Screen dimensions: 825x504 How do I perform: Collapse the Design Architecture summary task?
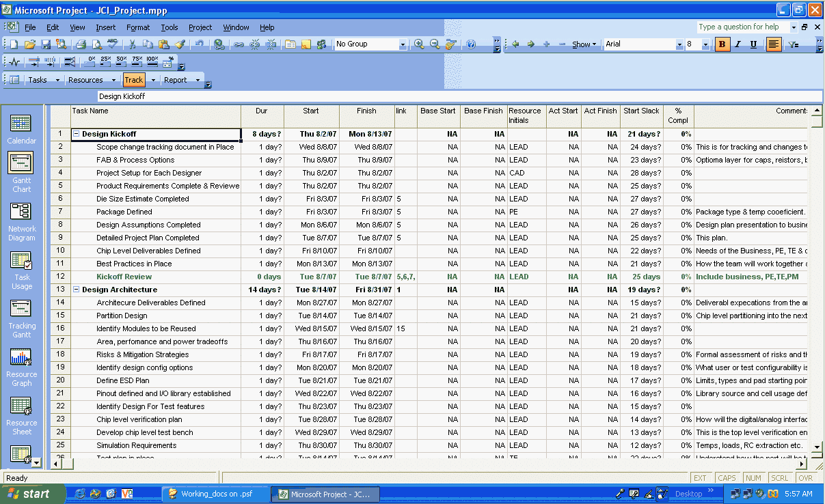(77, 290)
